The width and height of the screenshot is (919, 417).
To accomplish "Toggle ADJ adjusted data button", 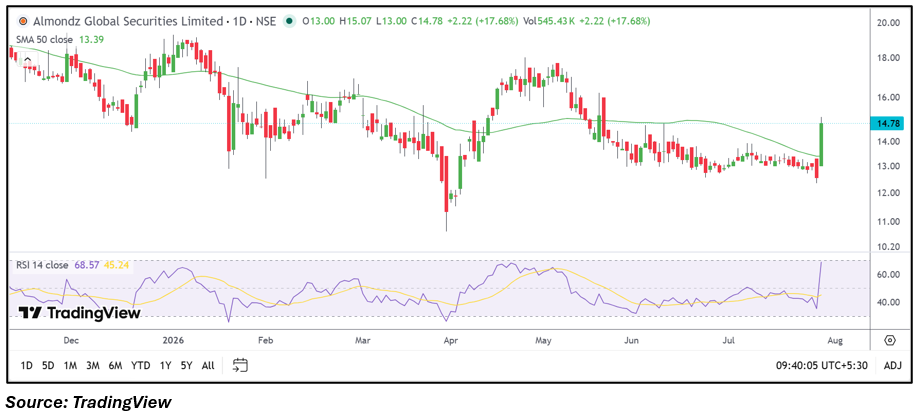I will coord(892,365).
